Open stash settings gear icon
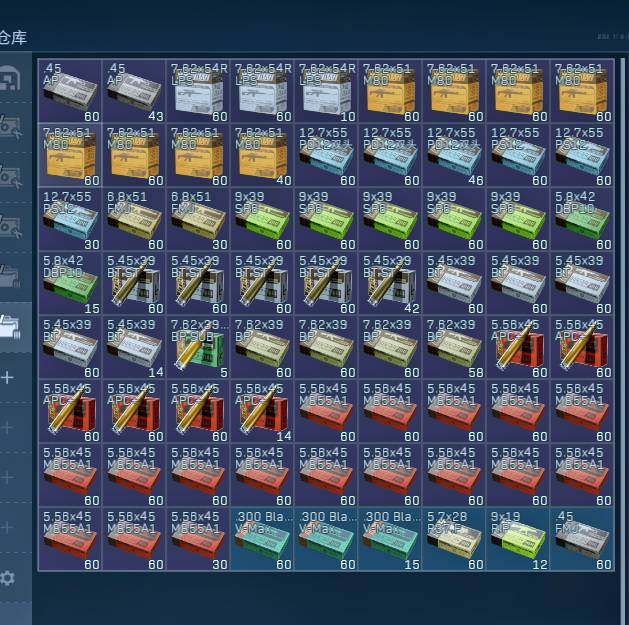Image resolution: width=629 pixels, height=625 pixels. point(7,578)
